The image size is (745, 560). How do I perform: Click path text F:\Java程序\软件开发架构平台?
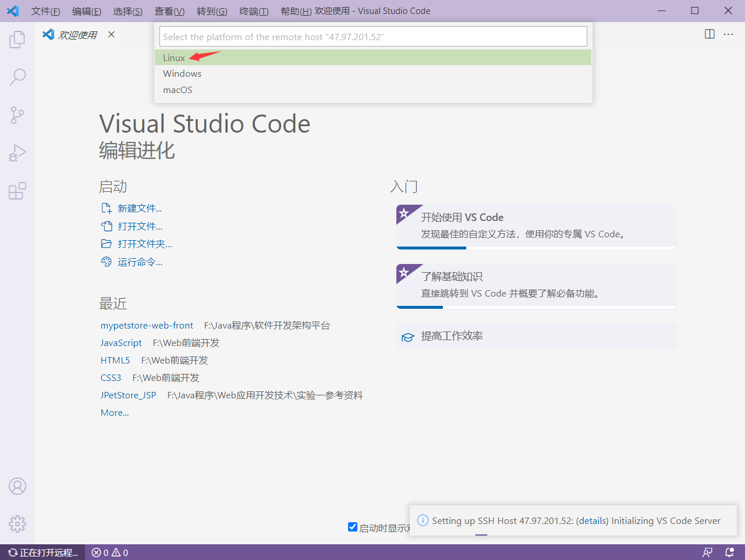(267, 325)
